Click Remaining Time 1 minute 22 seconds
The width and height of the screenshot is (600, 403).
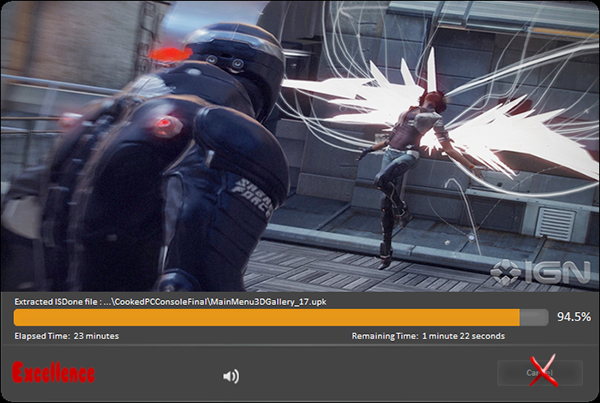tap(428, 336)
